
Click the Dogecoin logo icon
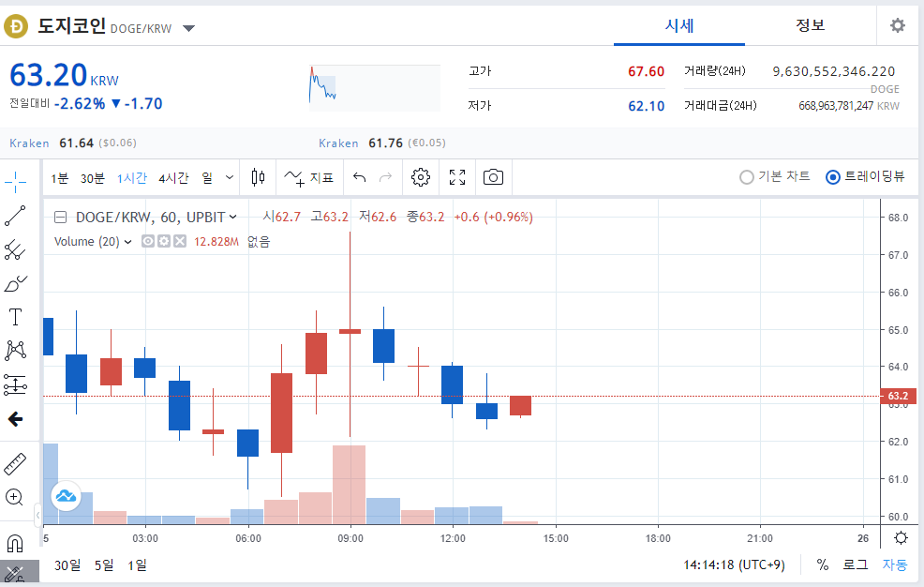click(16, 26)
